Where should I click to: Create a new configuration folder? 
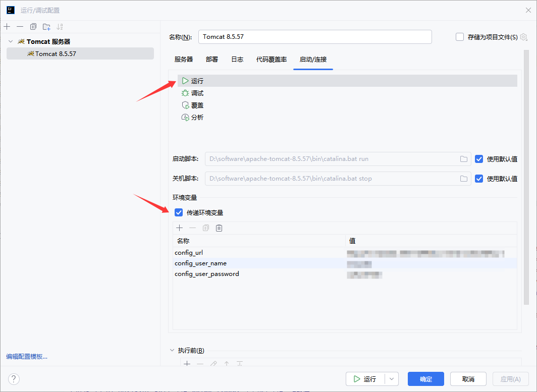46,27
